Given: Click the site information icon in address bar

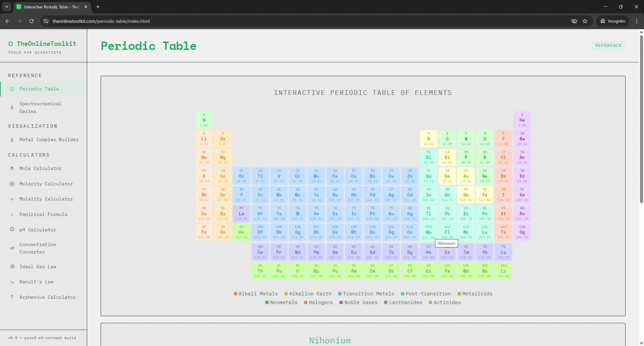Looking at the screenshot, I should point(46,21).
